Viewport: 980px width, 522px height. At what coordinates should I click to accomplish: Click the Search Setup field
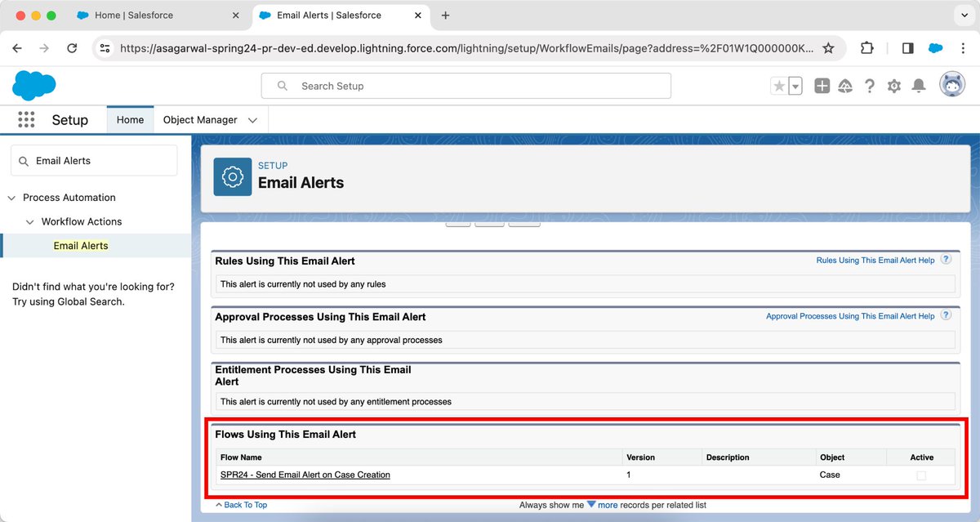(465, 86)
